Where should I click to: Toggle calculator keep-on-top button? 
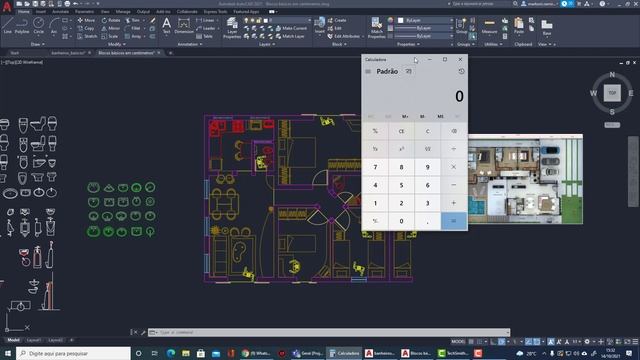coord(409,71)
